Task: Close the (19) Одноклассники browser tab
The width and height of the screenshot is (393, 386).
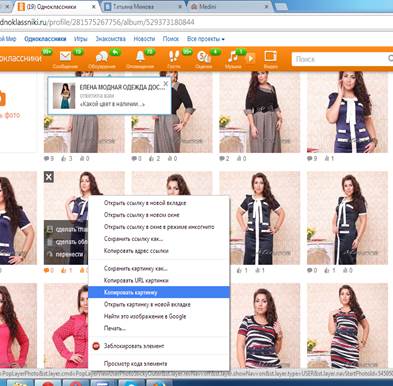Action: pos(94,7)
